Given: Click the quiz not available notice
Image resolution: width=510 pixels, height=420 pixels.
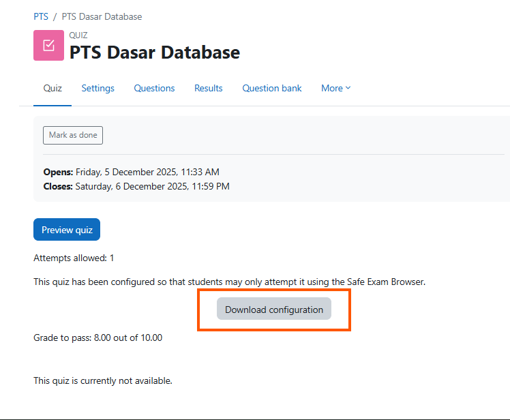Looking at the screenshot, I should click(x=102, y=380).
